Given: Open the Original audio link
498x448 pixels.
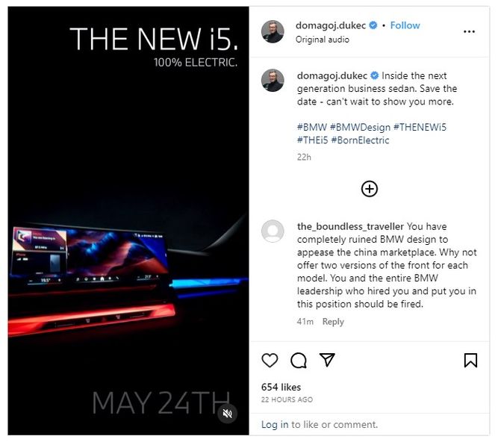Looking at the screenshot, I should [x=323, y=40].
